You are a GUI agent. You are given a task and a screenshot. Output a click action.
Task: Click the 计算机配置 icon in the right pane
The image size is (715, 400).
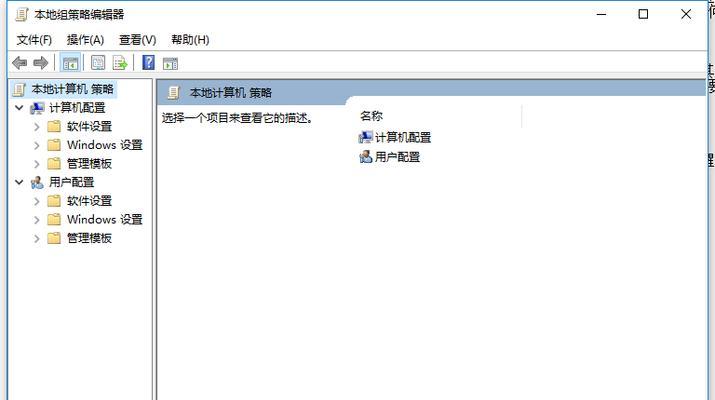click(x=366, y=137)
